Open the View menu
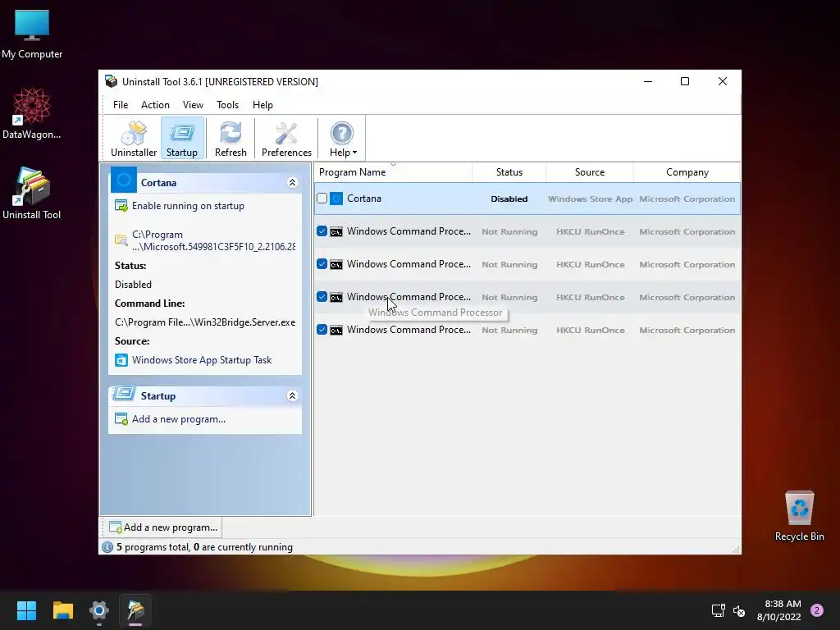The image size is (840, 630). pyautogui.click(x=193, y=105)
